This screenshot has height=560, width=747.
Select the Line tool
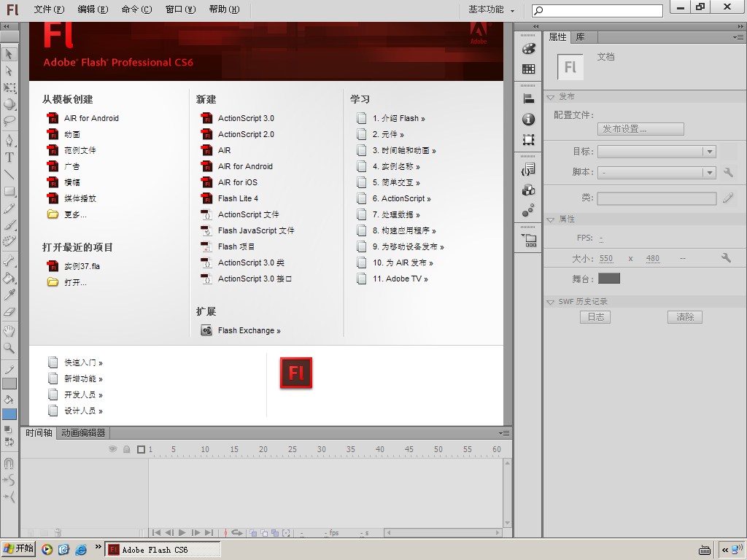pos(9,174)
